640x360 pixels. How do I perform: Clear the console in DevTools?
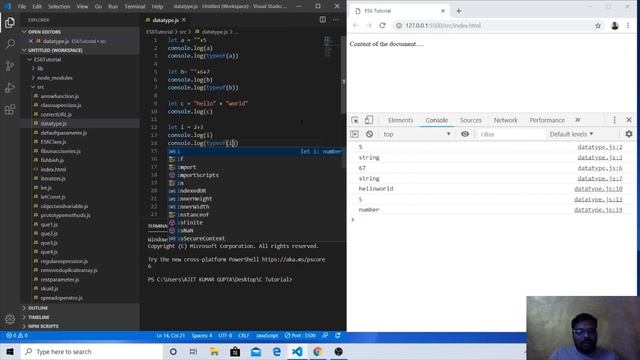369,134
